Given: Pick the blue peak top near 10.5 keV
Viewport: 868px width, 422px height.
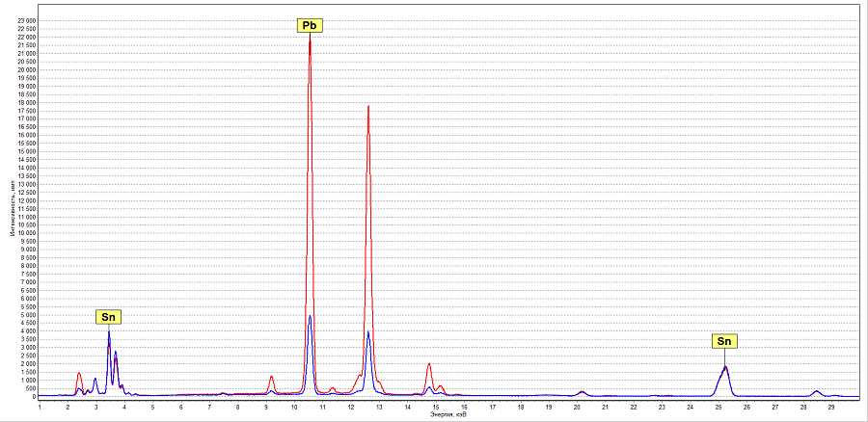Looking at the screenshot, I should pos(310,316).
